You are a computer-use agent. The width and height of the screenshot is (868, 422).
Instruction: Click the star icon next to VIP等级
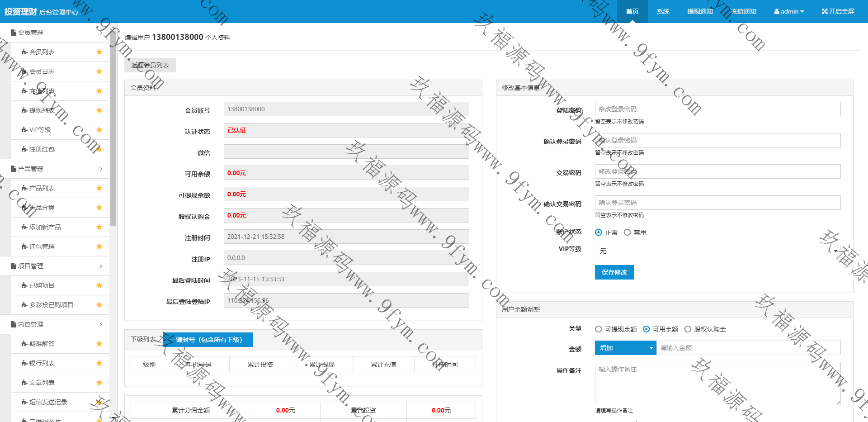click(x=99, y=130)
